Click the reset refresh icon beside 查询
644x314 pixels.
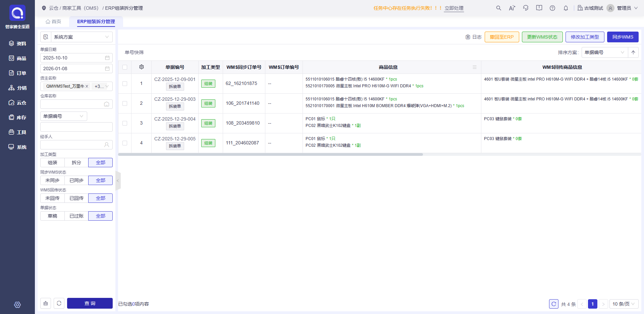59,303
